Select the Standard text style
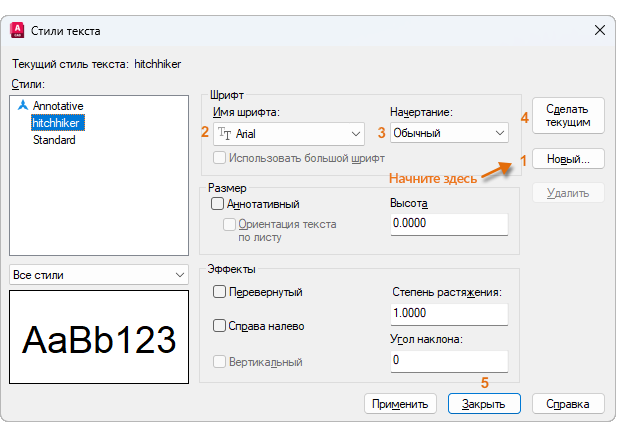 click(54, 140)
